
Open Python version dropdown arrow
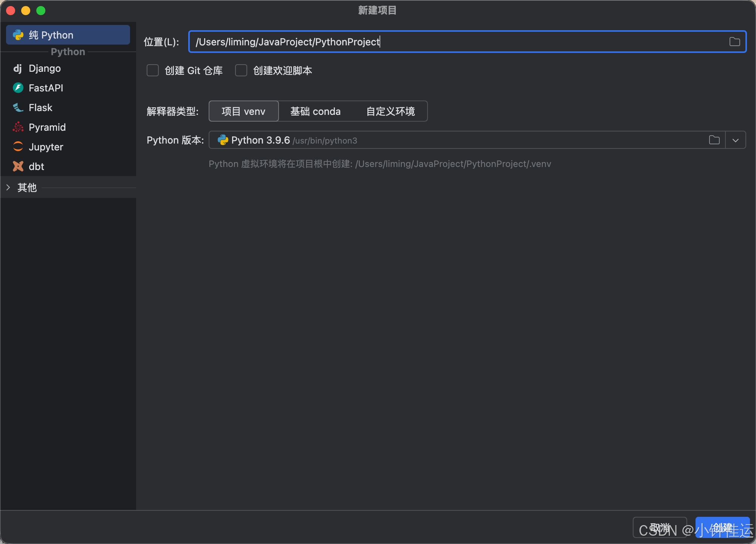(x=736, y=140)
